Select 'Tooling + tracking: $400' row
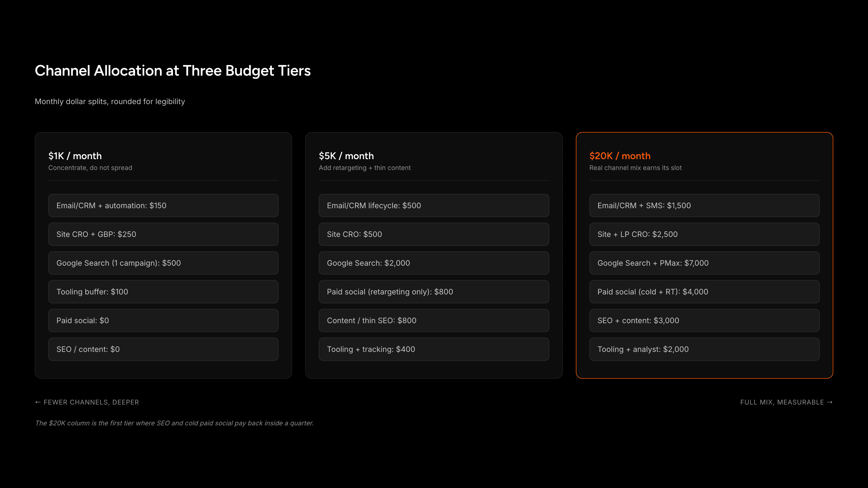868x488 pixels. click(x=434, y=349)
